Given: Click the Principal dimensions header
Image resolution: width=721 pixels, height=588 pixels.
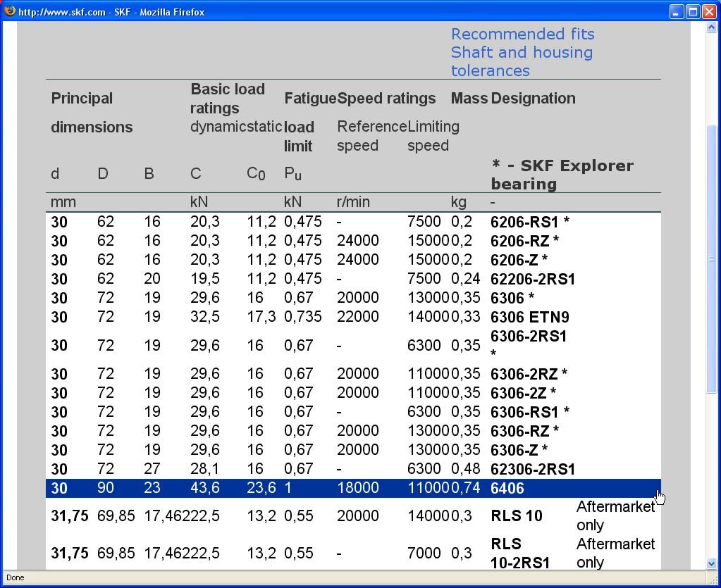Looking at the screenshot, I should [x=92, y=113].
